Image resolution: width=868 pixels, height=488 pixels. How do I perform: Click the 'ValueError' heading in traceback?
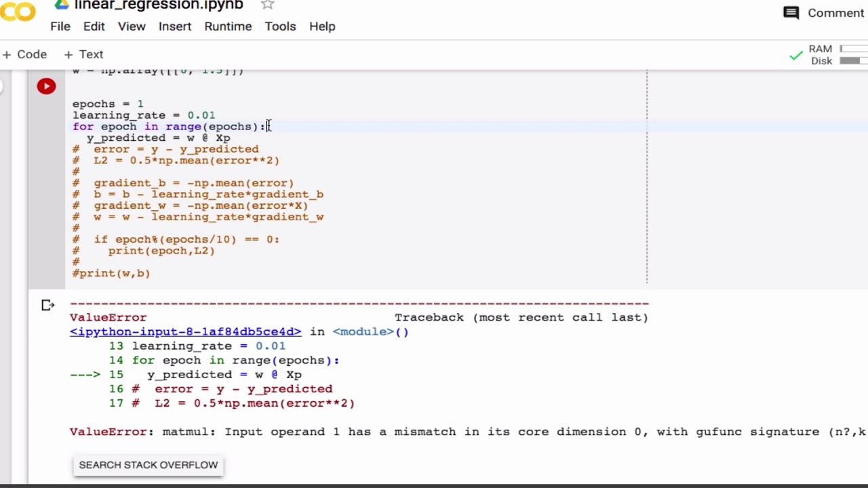click(108, 317)
